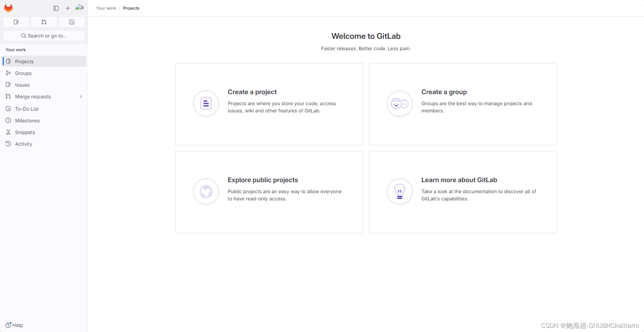Open Issues from the sidebar
Screen dimensions: 644x332
44,85
